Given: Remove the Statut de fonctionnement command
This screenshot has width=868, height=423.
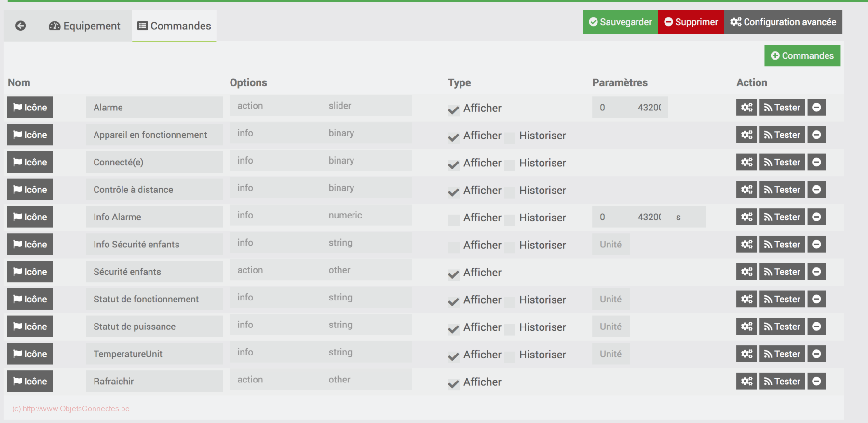Looking at the screenshot, I should point(816,299).
